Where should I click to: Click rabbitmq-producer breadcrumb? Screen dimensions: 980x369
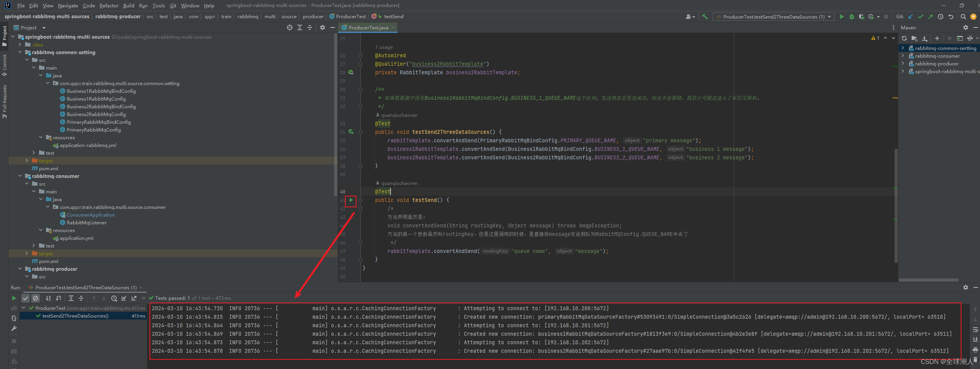(118, 16)
